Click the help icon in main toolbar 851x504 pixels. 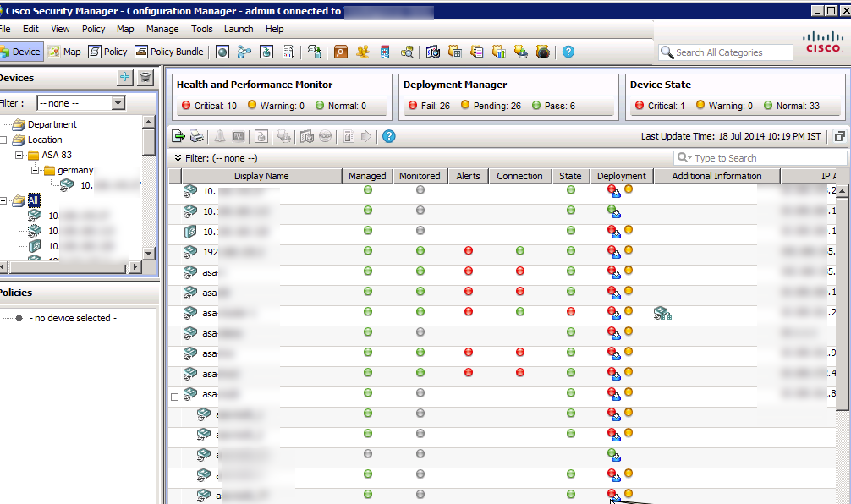tap(568, 52)
